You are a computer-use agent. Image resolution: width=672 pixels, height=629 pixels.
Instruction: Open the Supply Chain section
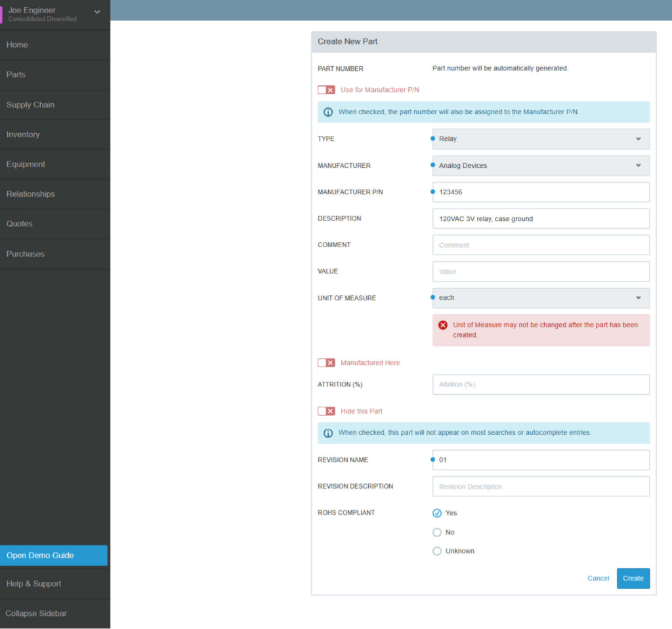pyautogui.click(x=30, y=104)
